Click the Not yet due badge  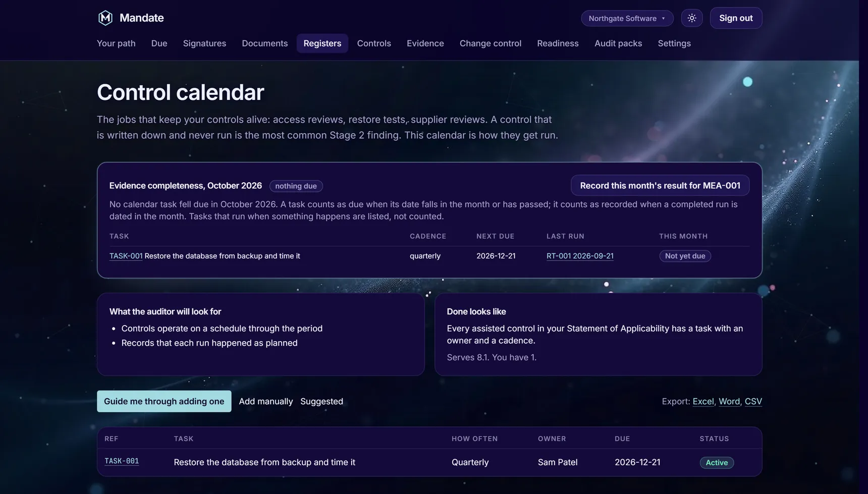pyautogui.click(x=685, y=256)
